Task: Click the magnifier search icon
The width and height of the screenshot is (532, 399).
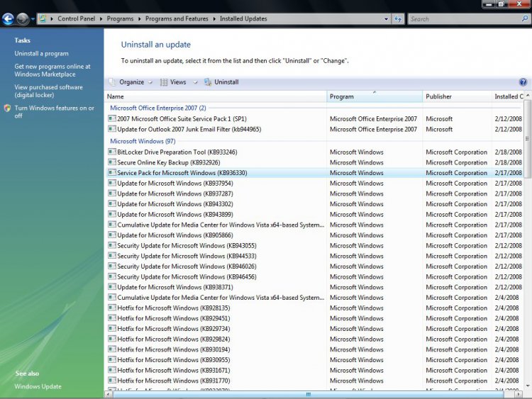Action: (524, 18)
